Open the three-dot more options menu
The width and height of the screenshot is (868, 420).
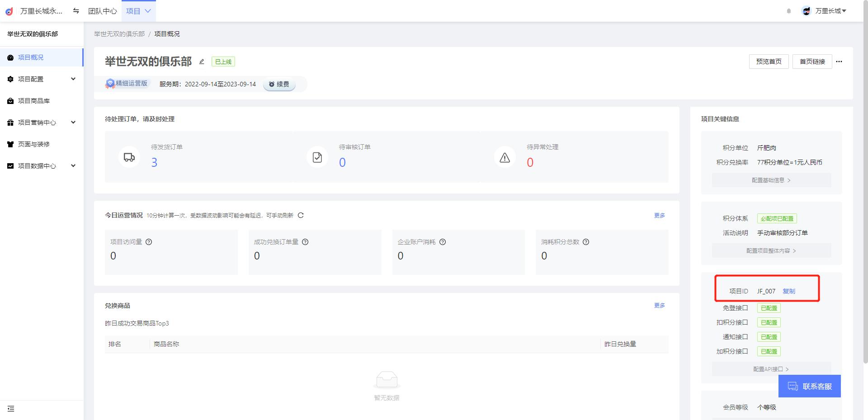point(839,61)
